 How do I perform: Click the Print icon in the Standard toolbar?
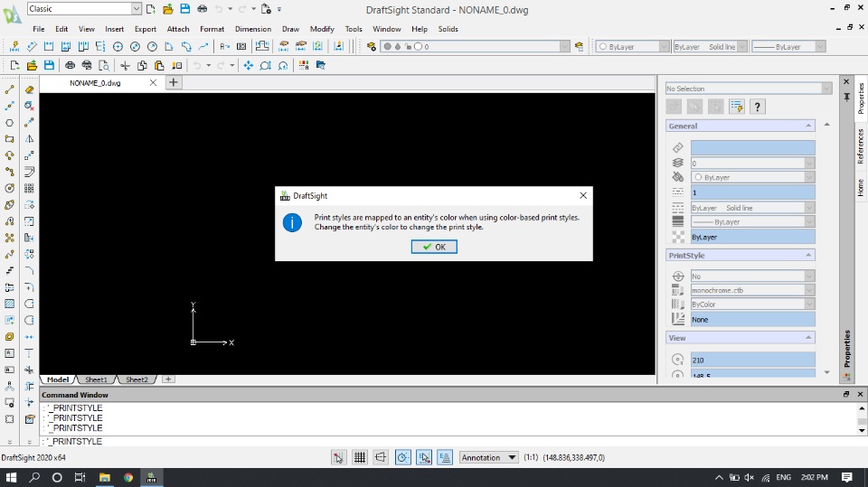point(70,65)
